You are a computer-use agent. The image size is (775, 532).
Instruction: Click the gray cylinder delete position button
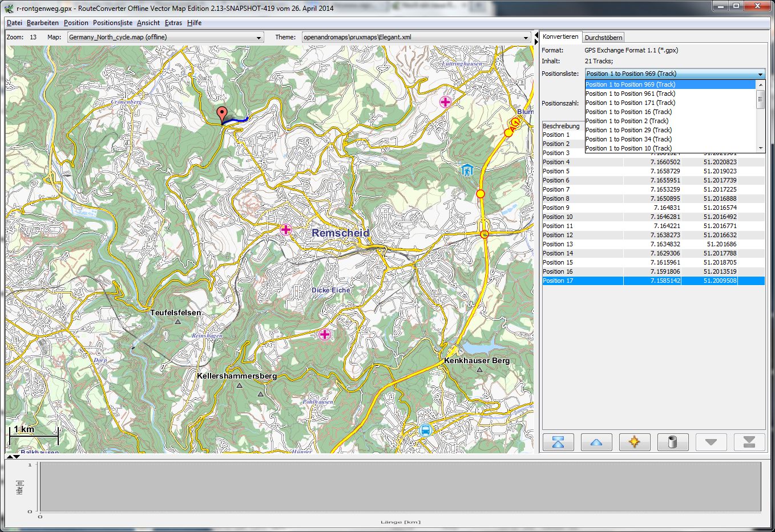(x=673, y=442)
